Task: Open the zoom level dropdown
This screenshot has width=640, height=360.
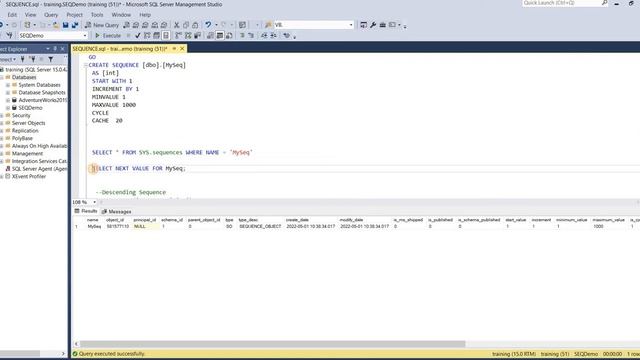Action: tap(94, 202)
